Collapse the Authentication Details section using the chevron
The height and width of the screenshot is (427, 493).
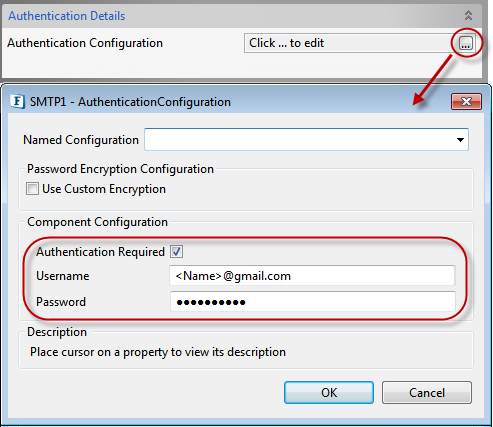click(468, 15)
